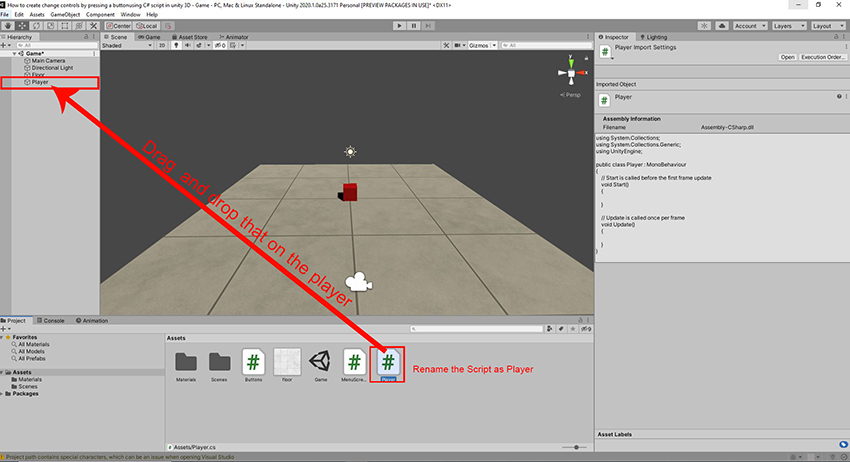Screen dimensions: 850x462
Task: Select the Move tool in toolbar
Action: tap(22, 25)
